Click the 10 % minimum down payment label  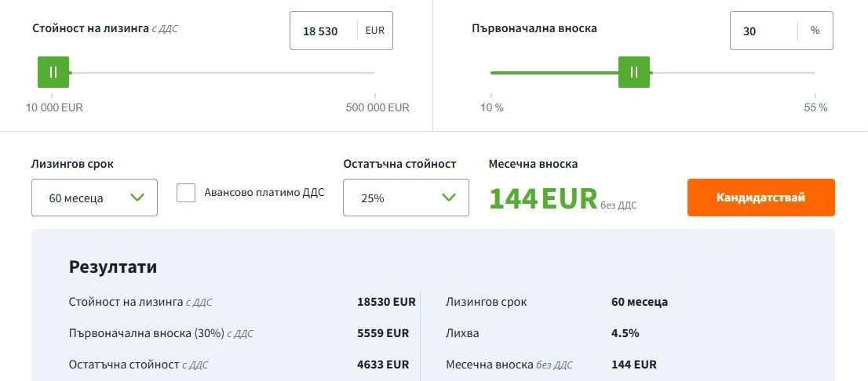tap(492, 107)
